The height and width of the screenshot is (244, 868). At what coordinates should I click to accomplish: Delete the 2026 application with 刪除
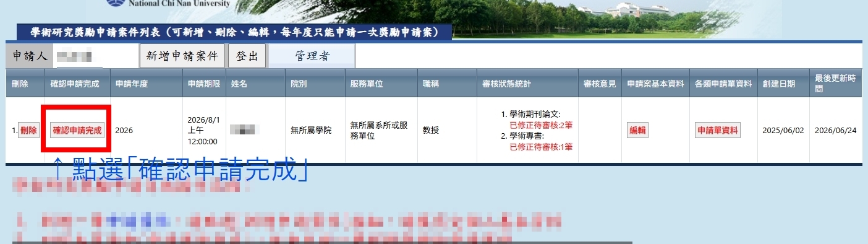coord(28,131)
